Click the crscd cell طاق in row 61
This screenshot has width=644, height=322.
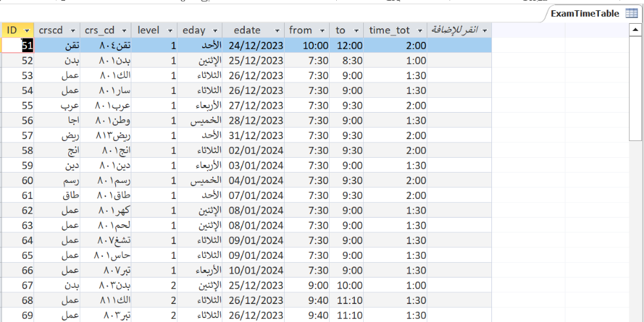pos(57,195)
